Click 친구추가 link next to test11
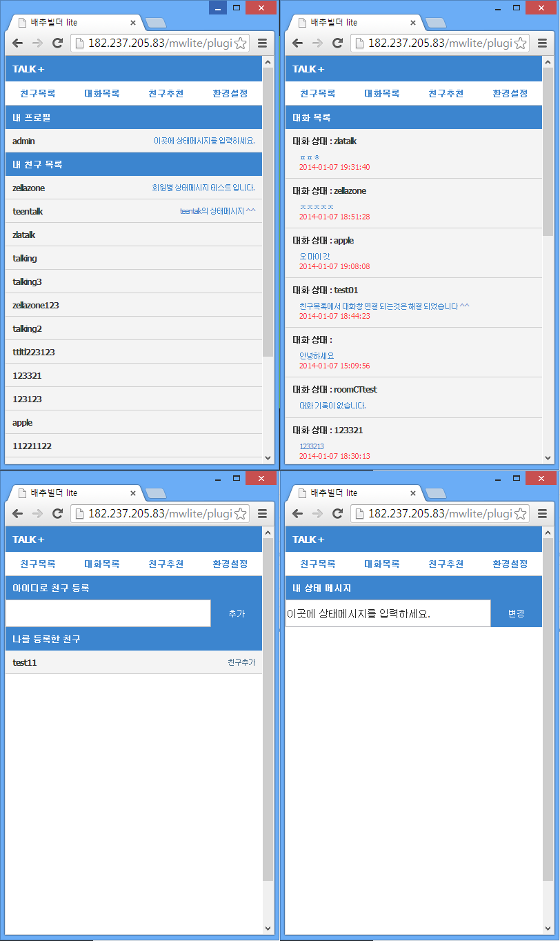560x941 pixels. (x=241, y=662)
